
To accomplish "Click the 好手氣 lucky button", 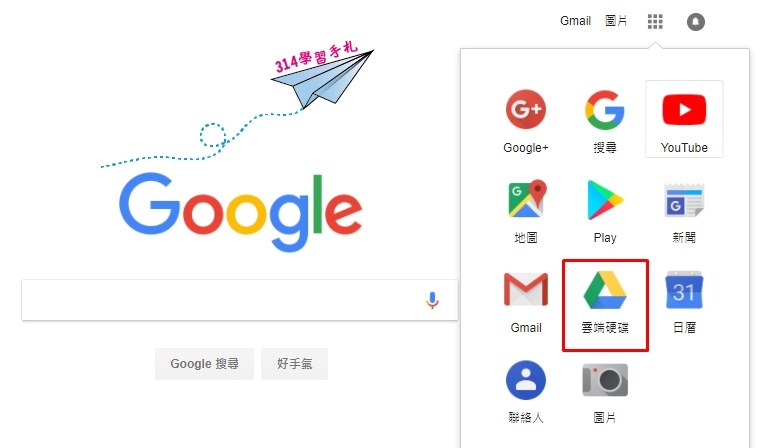I will pos(294,364).
